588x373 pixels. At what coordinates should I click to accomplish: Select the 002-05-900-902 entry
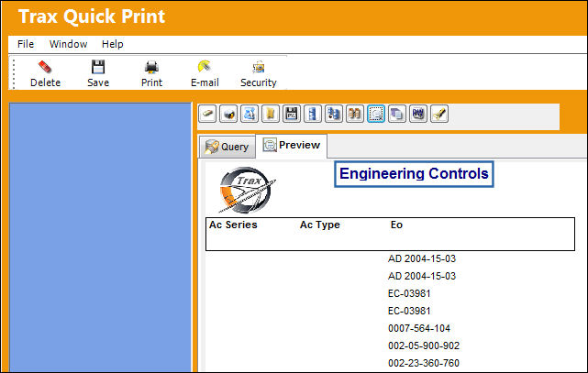pos(424,346)
